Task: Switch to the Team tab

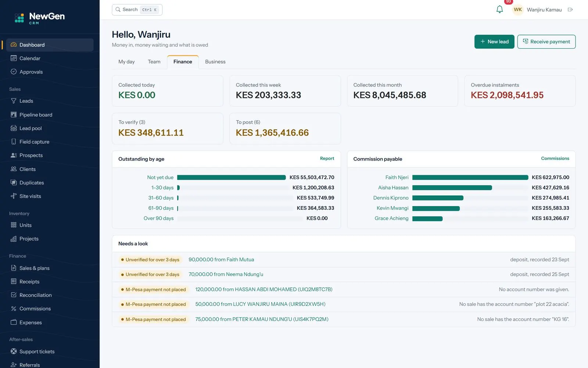Action: click(154, 62)
